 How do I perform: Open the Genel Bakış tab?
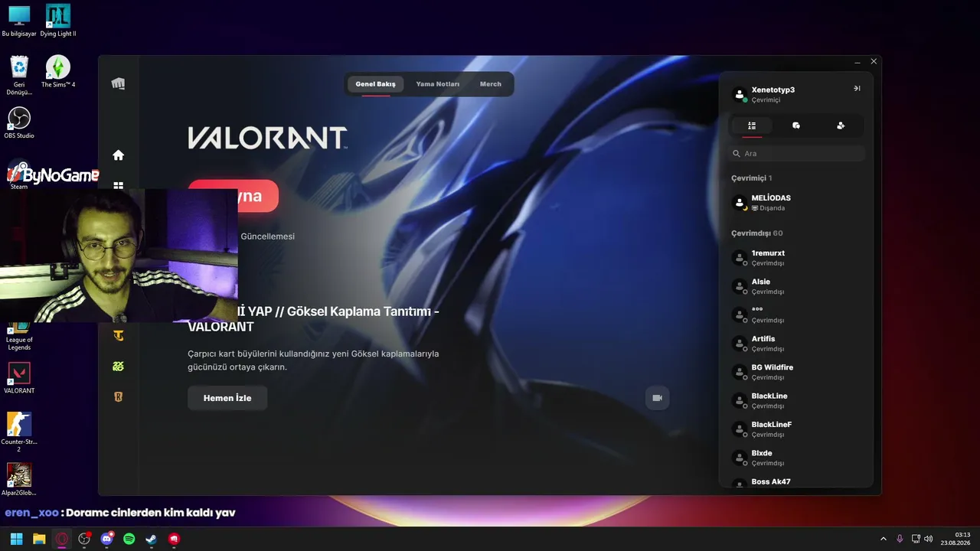375,84
